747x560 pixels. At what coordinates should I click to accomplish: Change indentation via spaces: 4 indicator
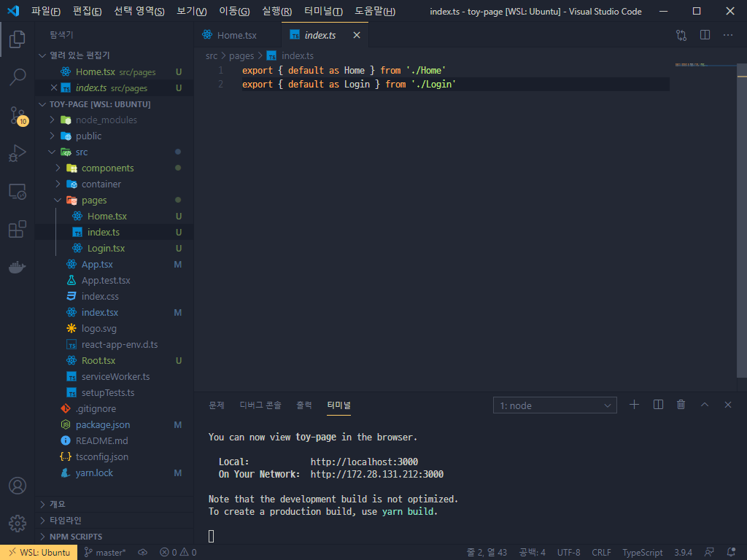coord(532,553)
